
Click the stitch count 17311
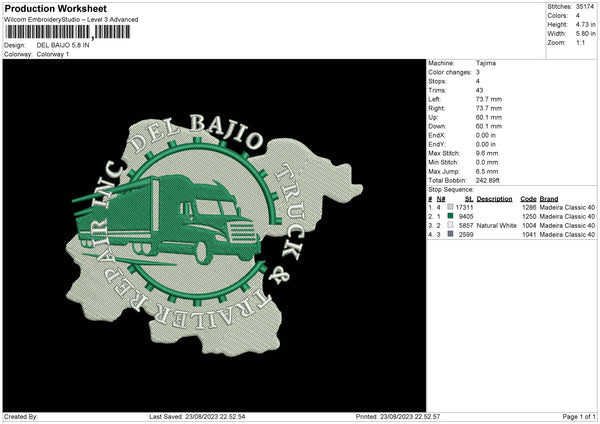465,207
